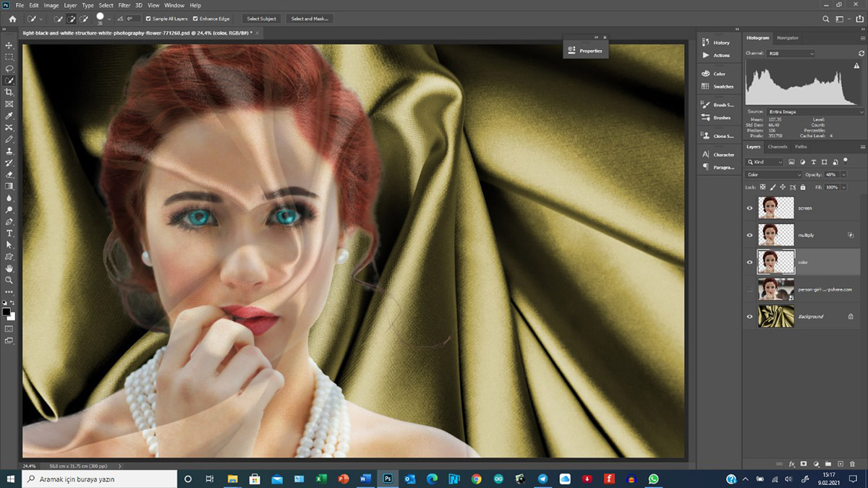
Task: Select the Eyedropper tool
Action: click(x=9, y=116)
